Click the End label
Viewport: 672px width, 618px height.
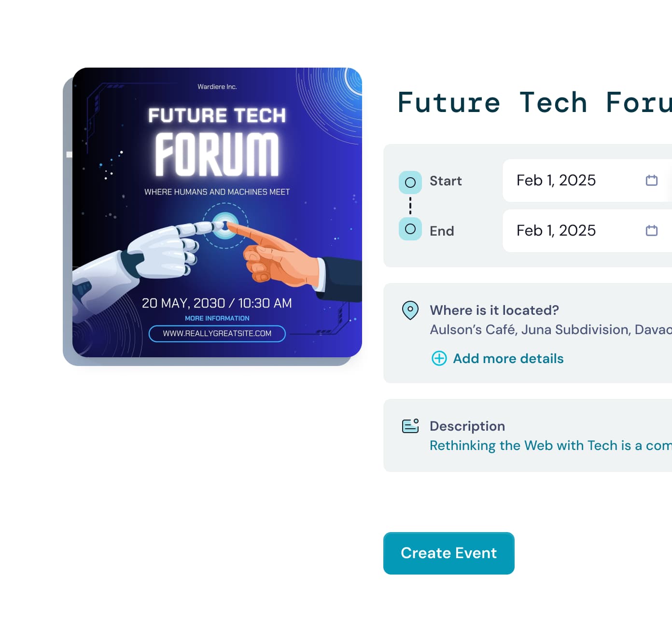click(x=442, y=231)
